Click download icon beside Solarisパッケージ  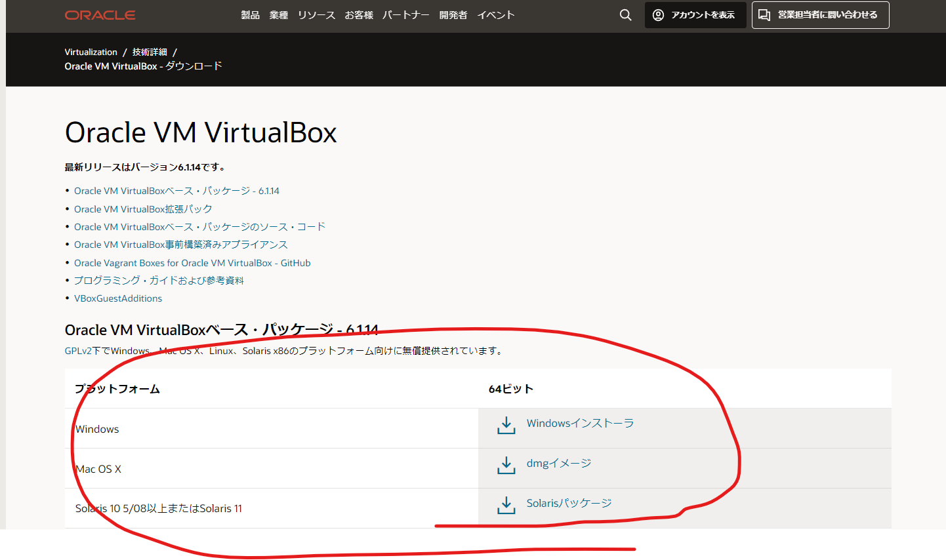click(x=506, y=505)
